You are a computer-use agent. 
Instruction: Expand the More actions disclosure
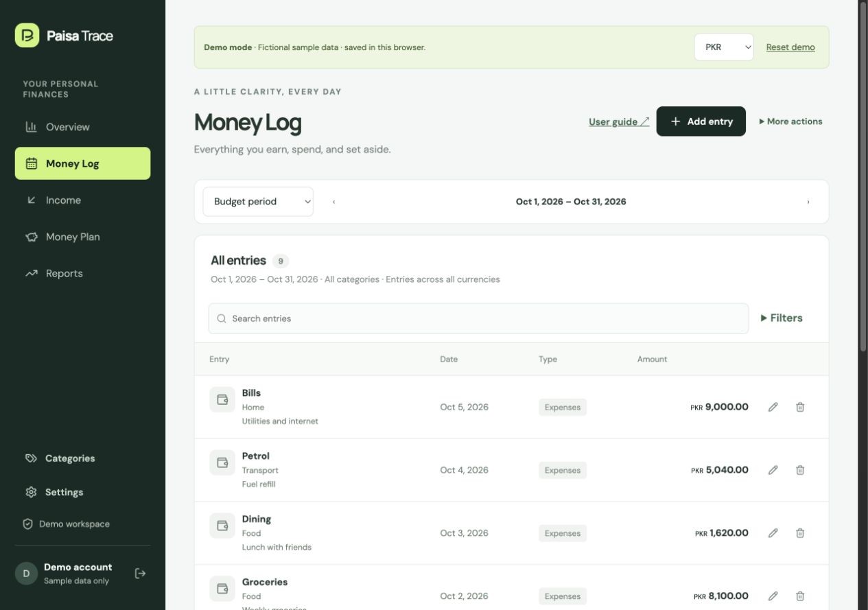[x=790, y=121]
